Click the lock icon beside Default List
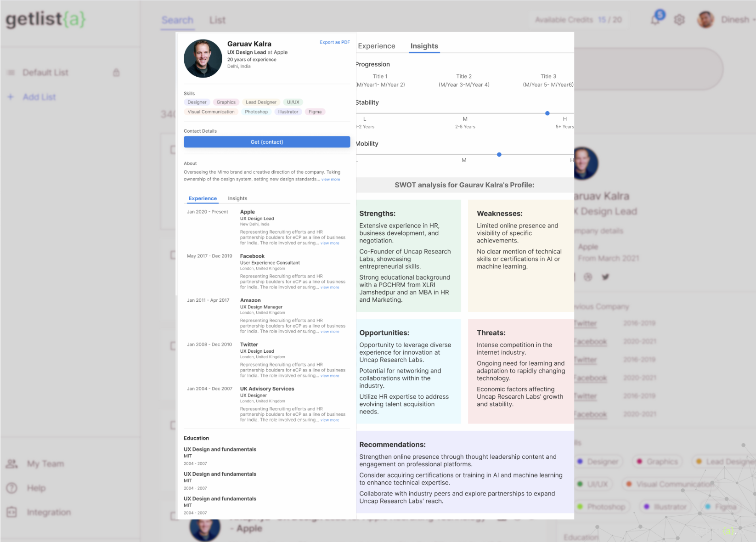This screenshot has width=756, height=542. (116, 72)
